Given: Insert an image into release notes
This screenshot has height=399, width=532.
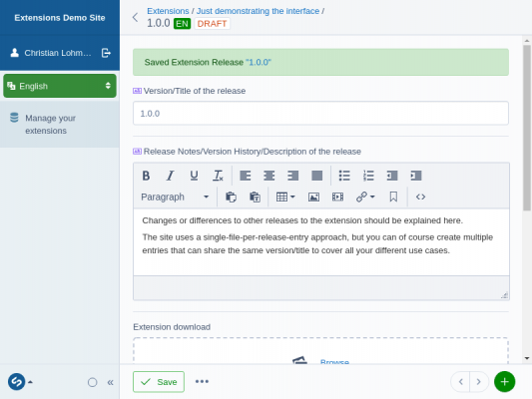Looking at the screenshot, I should pyautogui.click(x=313, y=197).
